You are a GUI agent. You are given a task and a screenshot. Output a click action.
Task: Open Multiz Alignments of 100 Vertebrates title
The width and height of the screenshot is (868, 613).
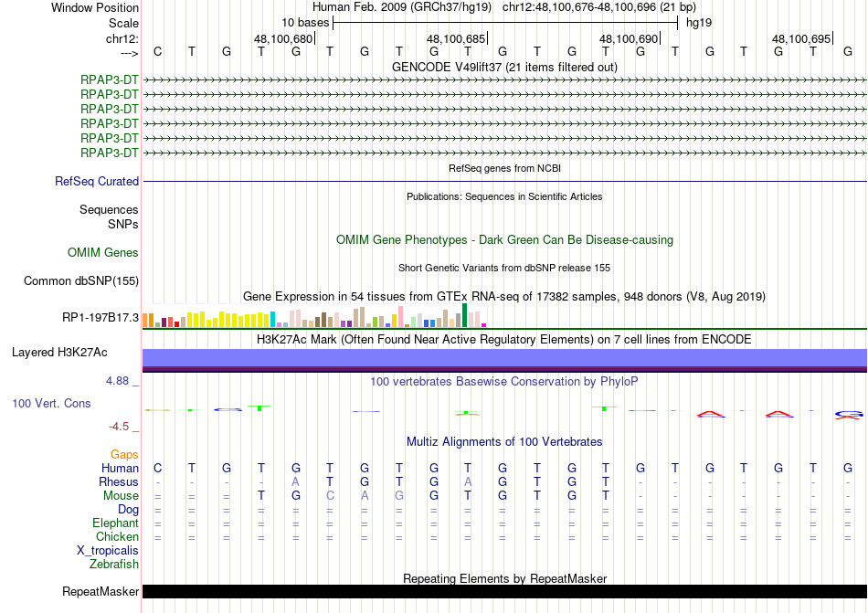point(504,441)
